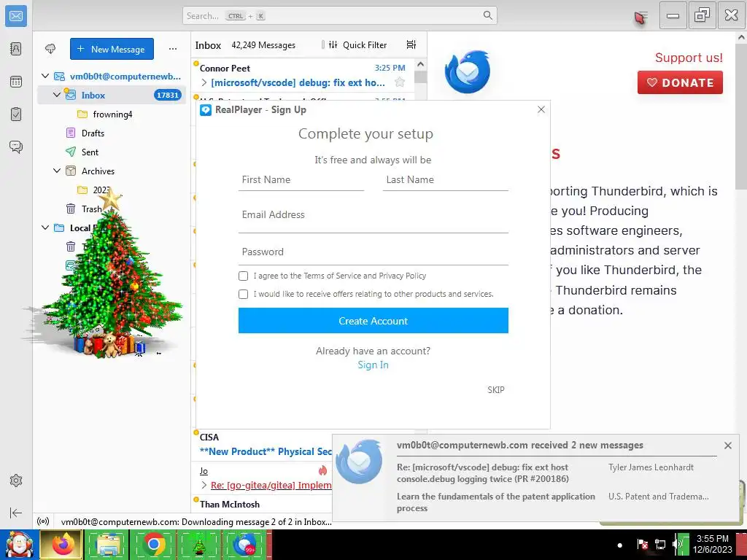
Task: Click the Santa start button
Action: coord(19,544)
